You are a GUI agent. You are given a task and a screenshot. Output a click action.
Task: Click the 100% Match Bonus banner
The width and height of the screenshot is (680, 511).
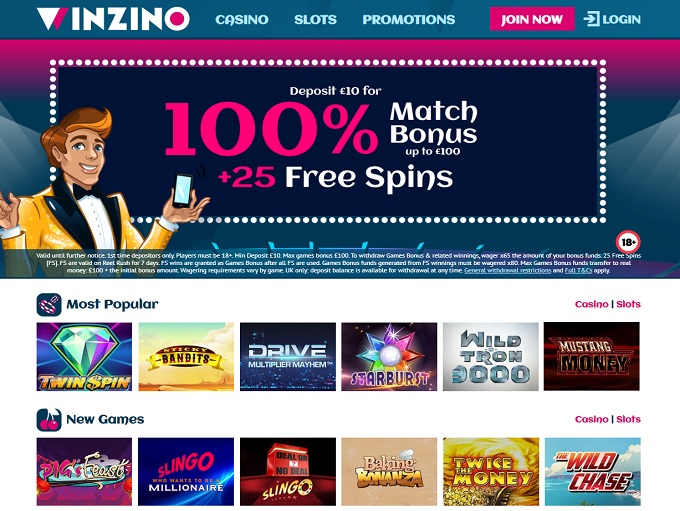[327, 141]
